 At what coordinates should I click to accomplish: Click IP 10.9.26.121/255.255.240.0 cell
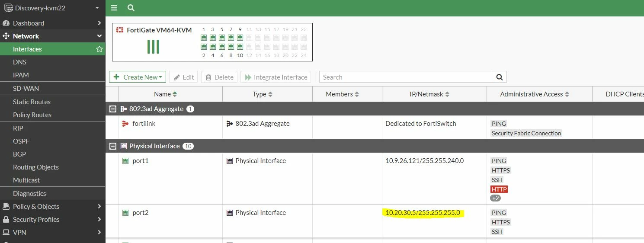[424, 161]
